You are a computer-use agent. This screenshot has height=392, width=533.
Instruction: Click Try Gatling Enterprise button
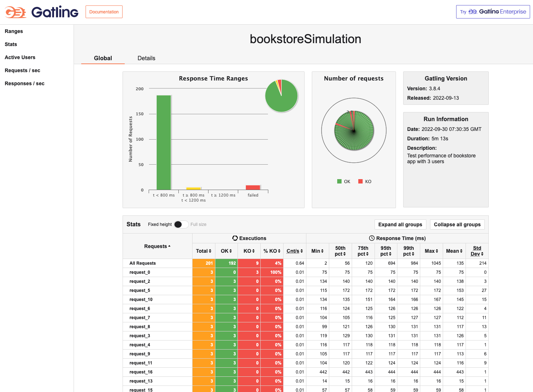coord(493,12)
